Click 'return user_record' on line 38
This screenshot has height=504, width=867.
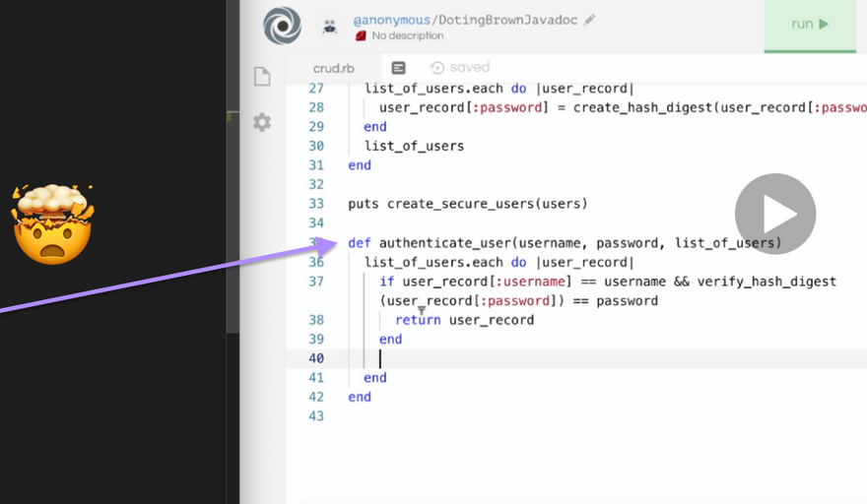coord(464,320)
